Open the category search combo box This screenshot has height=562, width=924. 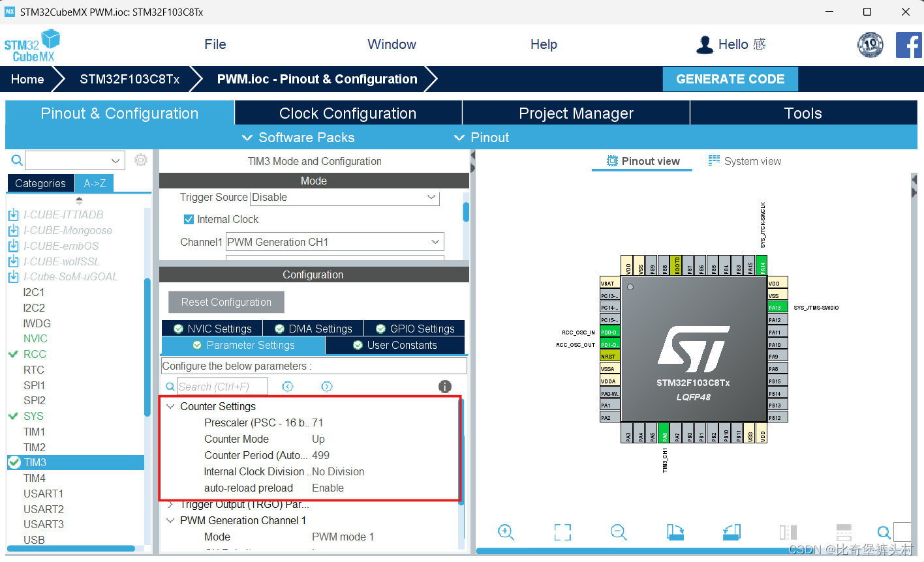75,160
